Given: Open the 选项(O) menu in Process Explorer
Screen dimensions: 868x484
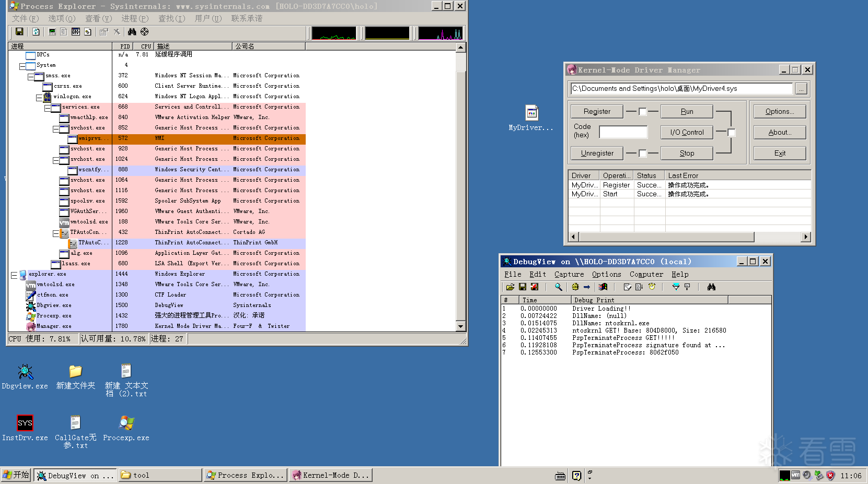Looking at the screenshot, I should coord(62,18).
